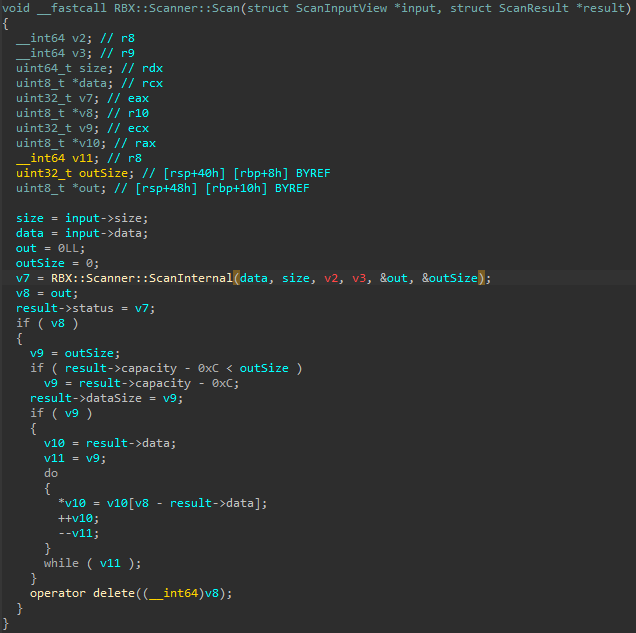636x633 pixels.
Task: Click the '--v11;' decrement statement
Action: pyautogui.click(x=79, y=533)
